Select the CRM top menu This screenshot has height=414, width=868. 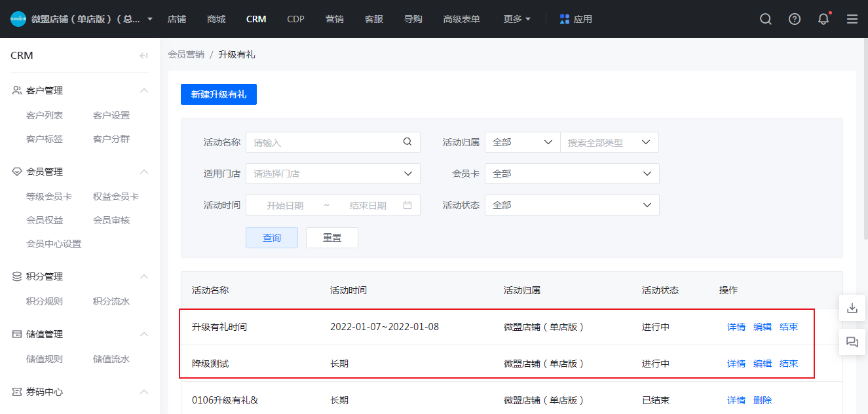256,19
